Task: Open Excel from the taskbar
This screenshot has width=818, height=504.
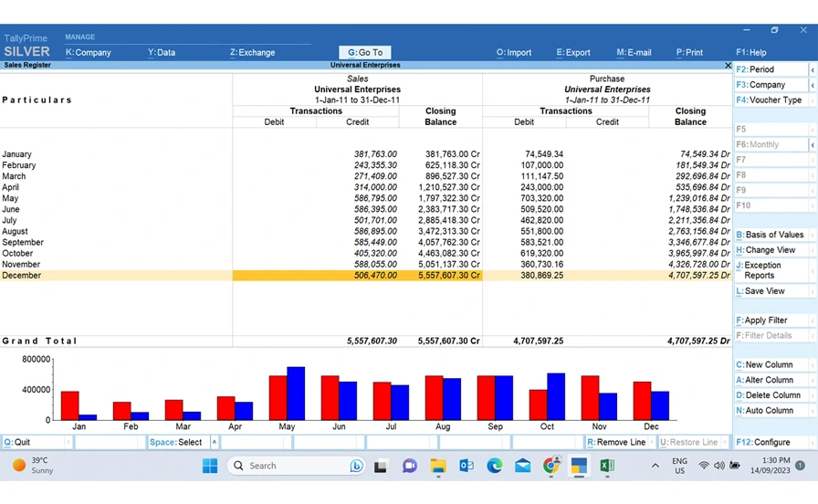Action: (607, 466)
